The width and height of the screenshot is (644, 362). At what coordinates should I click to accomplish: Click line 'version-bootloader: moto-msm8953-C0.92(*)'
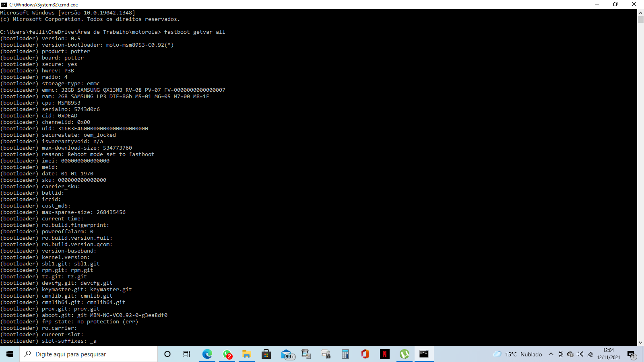[x=87, y=45]
